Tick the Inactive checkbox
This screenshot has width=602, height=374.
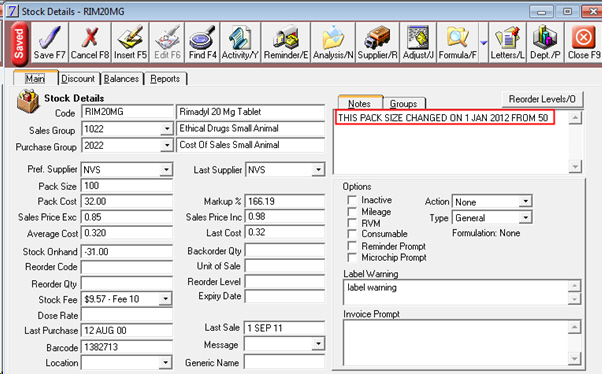pos(352,200)
